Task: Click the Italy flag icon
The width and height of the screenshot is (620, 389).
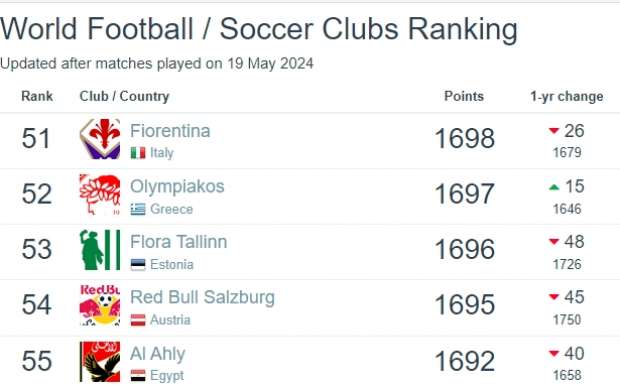Action: 138,153
